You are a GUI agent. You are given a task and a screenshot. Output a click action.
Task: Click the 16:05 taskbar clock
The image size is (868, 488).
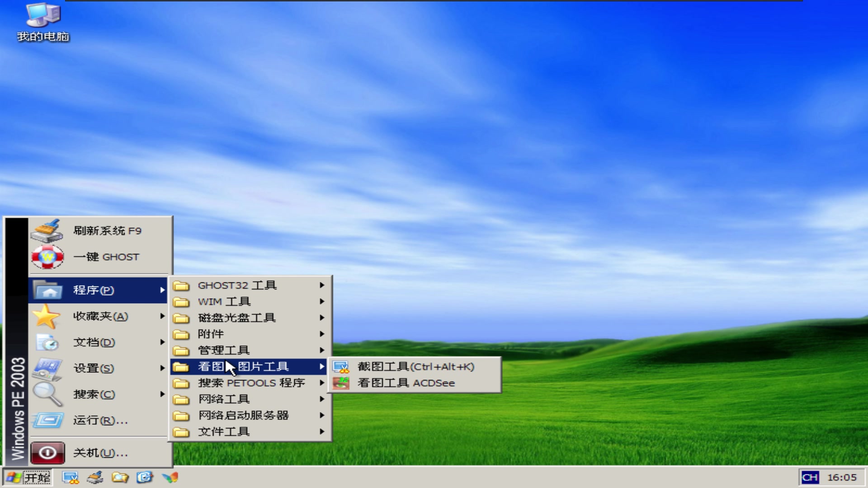[842, 478]
